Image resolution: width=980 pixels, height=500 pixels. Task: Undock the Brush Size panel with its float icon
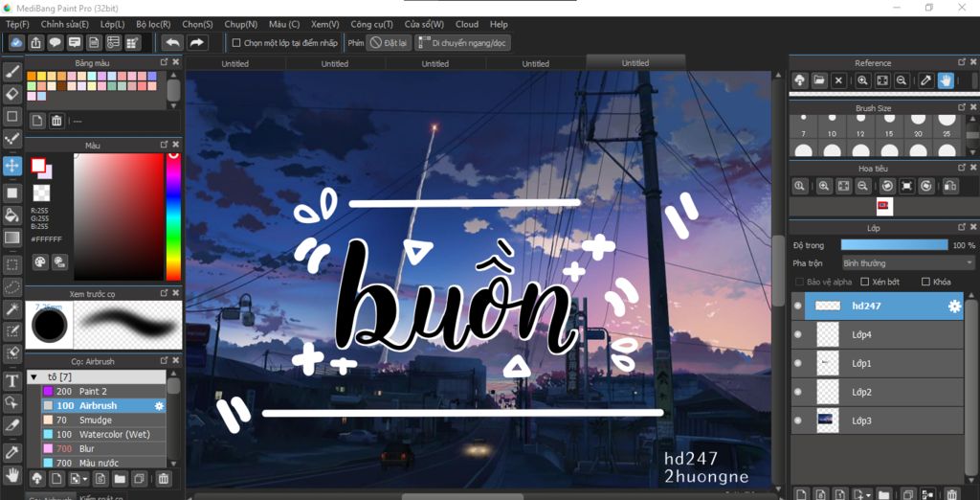pyautogui.click(x=962, y=107)
